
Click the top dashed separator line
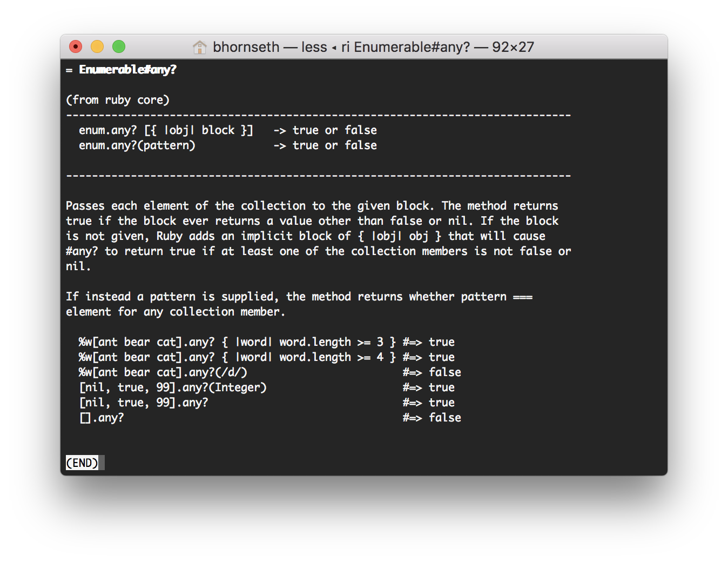pos(318,115)
